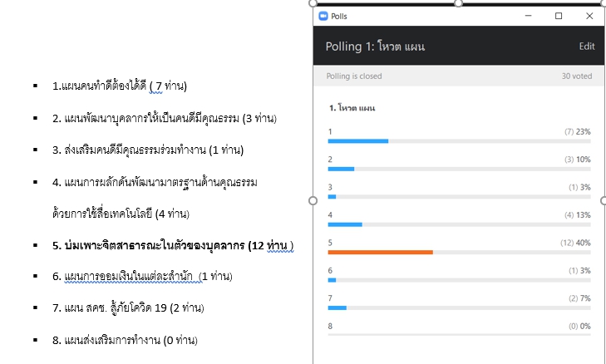Click the result bar for option 4
The image size is (606, 364).
click(x=345, y=224)
